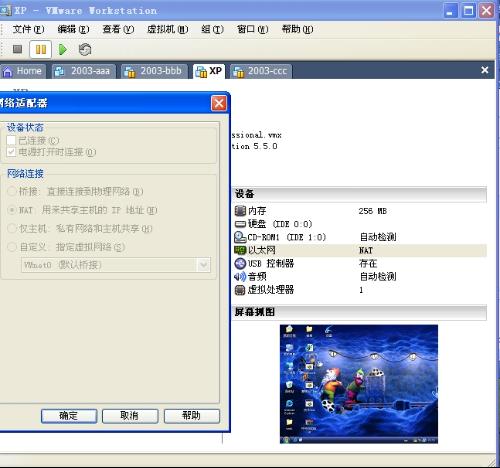Screen dimensions: 500x468
Task: Click 自动检测 in the 音频 row
Action: pos(378,276)
